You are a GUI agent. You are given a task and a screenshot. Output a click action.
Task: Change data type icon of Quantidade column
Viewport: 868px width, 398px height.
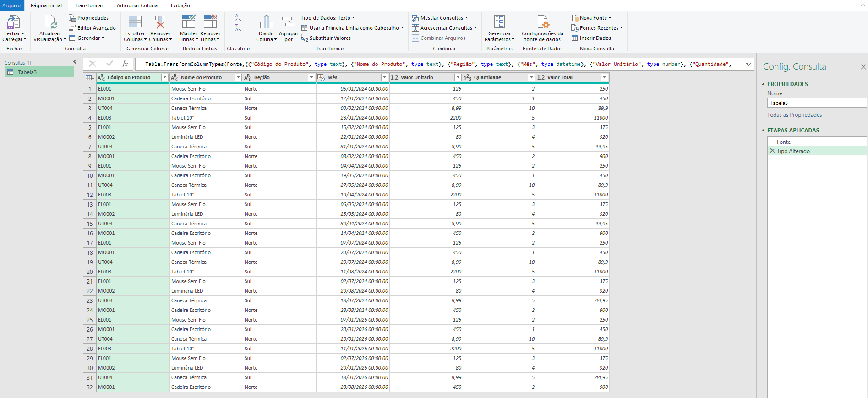click(468, 77)
